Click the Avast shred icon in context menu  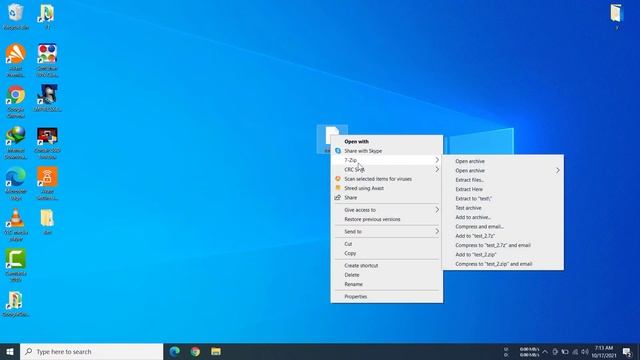click(x=338, y=188)
